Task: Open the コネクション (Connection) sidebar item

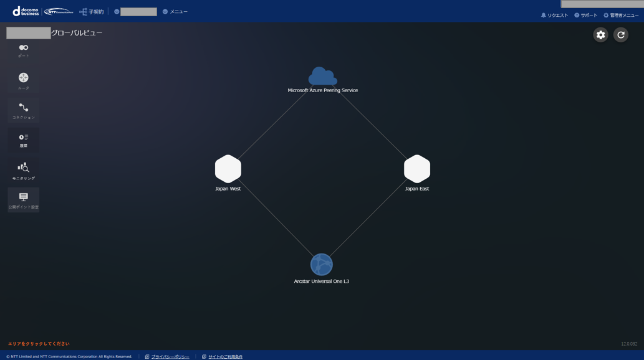Action: click(x=24, y=110)
